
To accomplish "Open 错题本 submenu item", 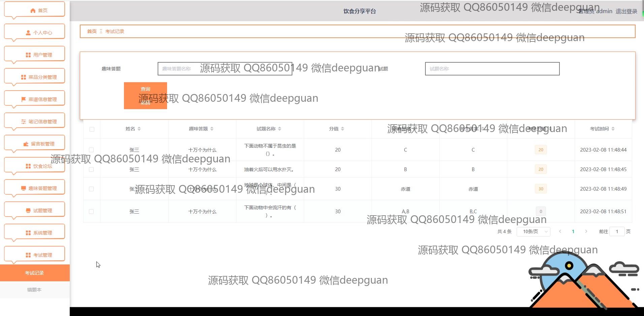I will (x=34, y=290).
